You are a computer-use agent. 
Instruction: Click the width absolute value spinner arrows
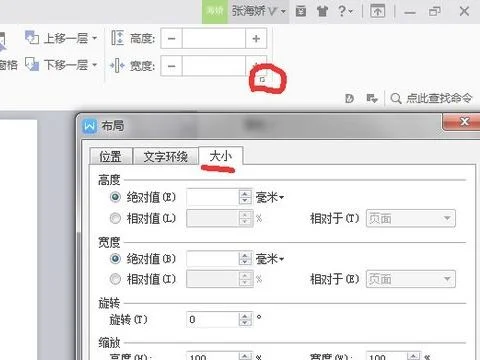(245, 259)
